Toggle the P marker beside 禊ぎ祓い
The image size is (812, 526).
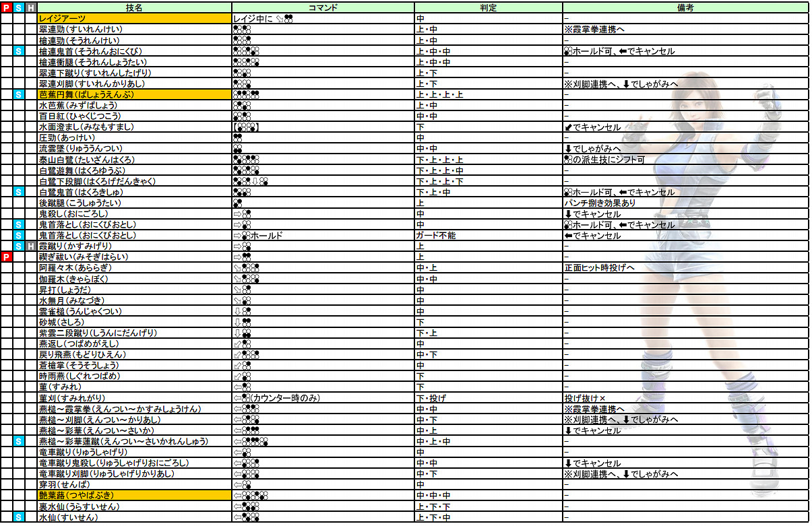point(5,257)
